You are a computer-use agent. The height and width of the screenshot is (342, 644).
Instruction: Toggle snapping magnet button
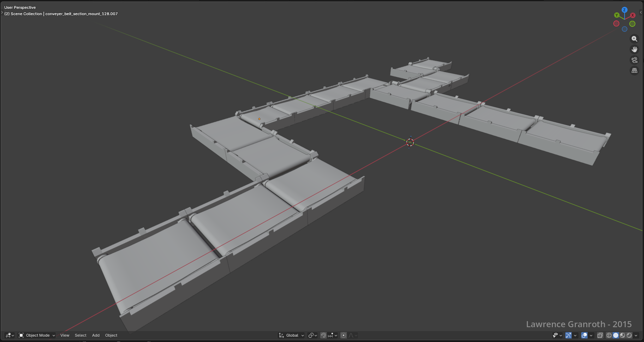pyautogui.click(x=323, y=335)
